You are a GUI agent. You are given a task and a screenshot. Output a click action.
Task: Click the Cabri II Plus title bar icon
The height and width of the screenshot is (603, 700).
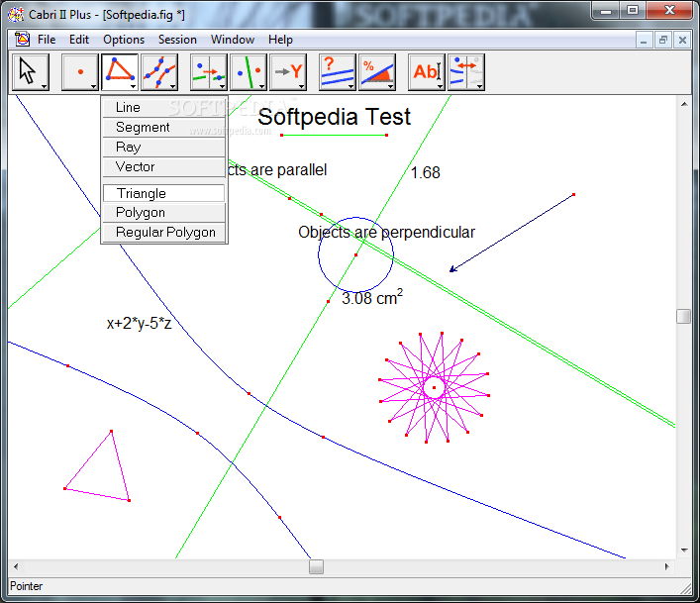click(16, 14)
